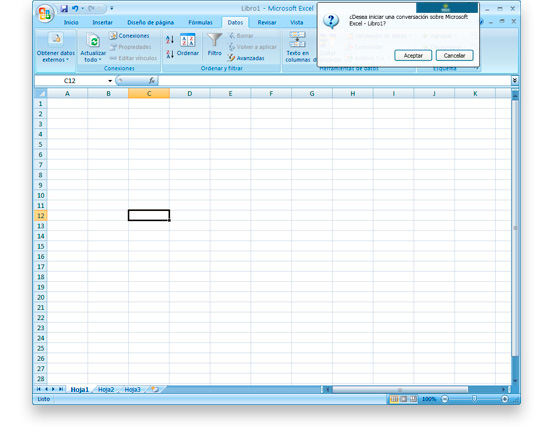Undo the last action
This screenshot has width=557, height=441.
tap(75, 9)
